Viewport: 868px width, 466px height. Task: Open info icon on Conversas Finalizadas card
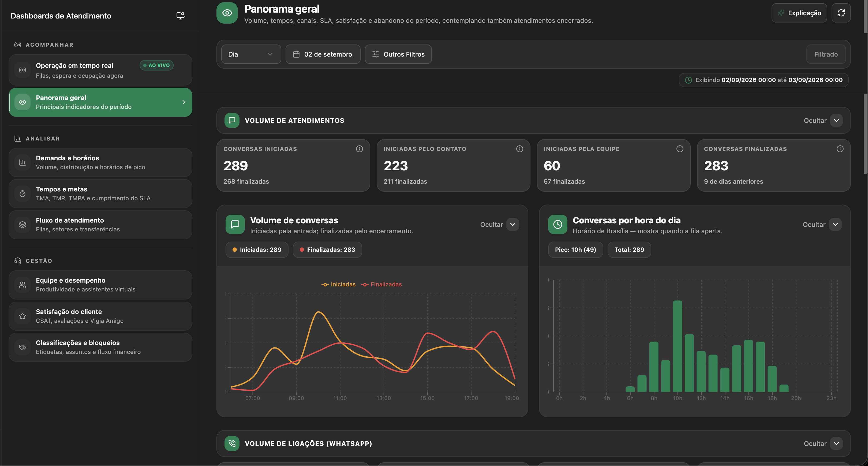pyautogui.click(x=840, y=149)
